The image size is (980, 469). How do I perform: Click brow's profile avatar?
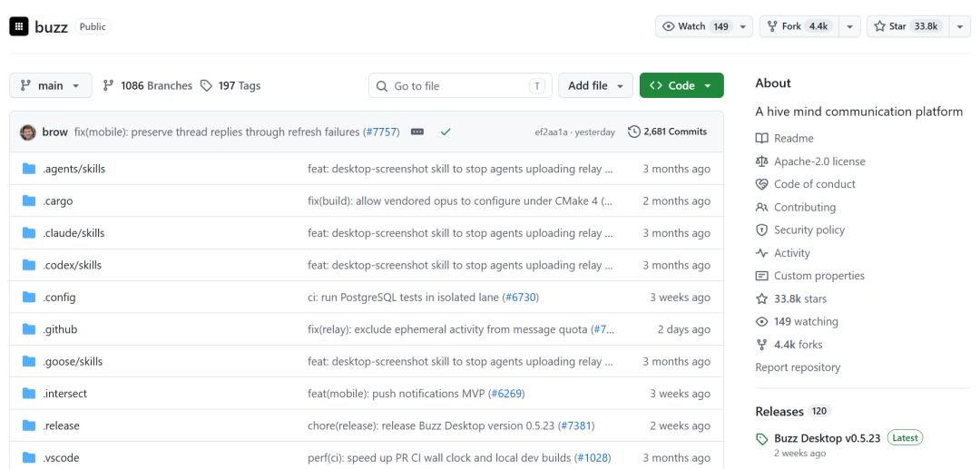click(x=27, y=132)
